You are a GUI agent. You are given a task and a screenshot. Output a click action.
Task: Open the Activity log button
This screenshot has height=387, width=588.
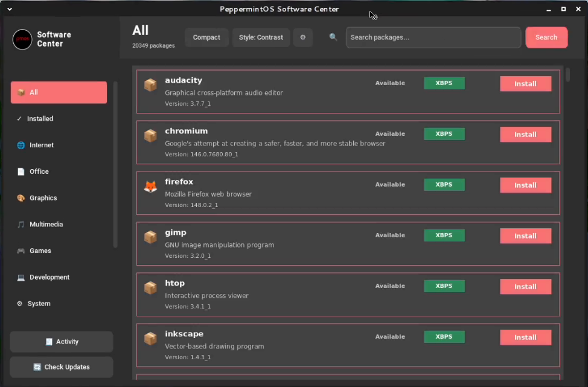point(62,342)
